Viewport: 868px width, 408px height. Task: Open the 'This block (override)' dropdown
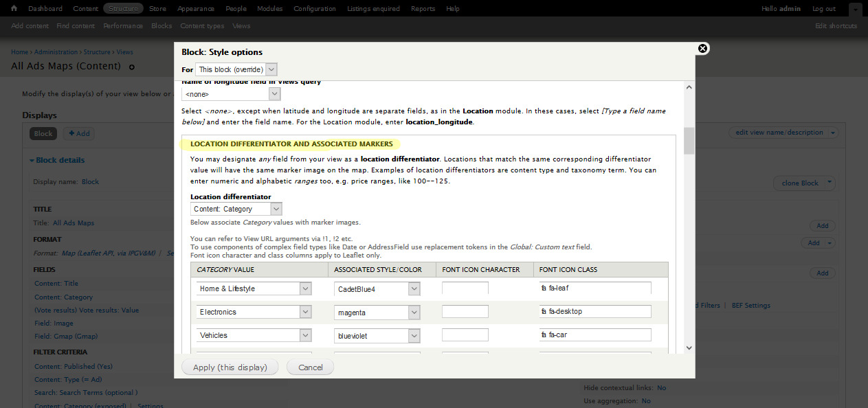[x=236, y=69]
